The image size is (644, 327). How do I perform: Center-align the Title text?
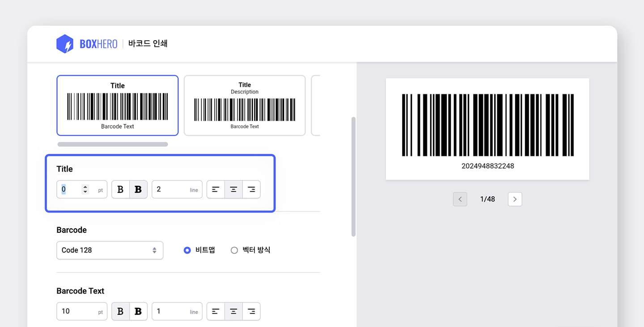tap(233, 189)
